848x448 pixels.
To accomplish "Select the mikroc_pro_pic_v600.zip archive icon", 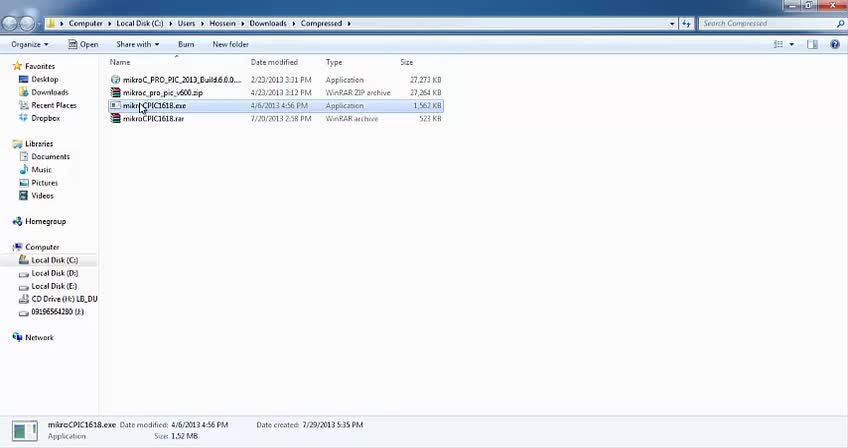I will 115,93.
